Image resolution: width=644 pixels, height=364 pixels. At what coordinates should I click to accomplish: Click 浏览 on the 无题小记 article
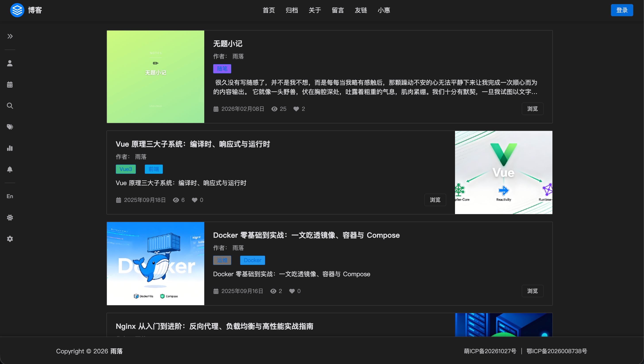(532, 109)
